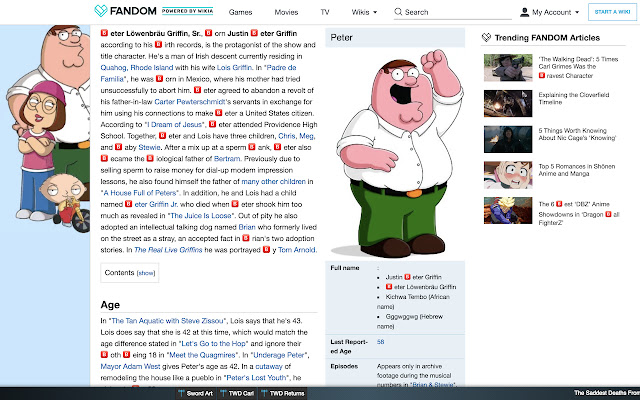Open The Walking Dead Carl Grimes thumbnail
Viewport: 640px width, 400px height.
click(508, 68)
